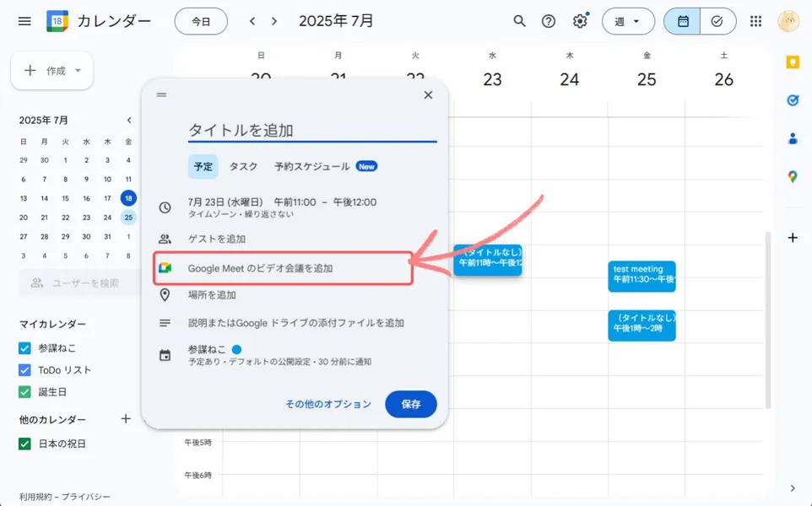
Task: Click タイムゾーン・繰り返さない text
Action: coord(241,214)
